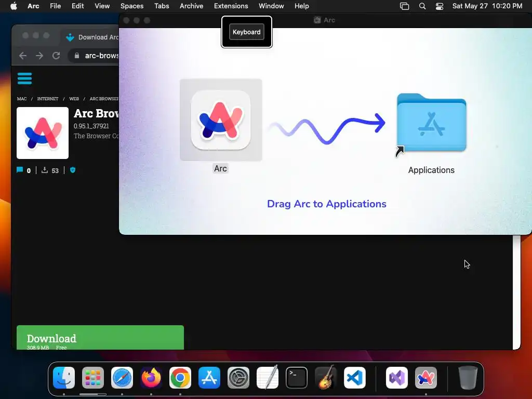Click the WEB breadcrumb link
Screen dimensions: 532x399
point(74,99)
